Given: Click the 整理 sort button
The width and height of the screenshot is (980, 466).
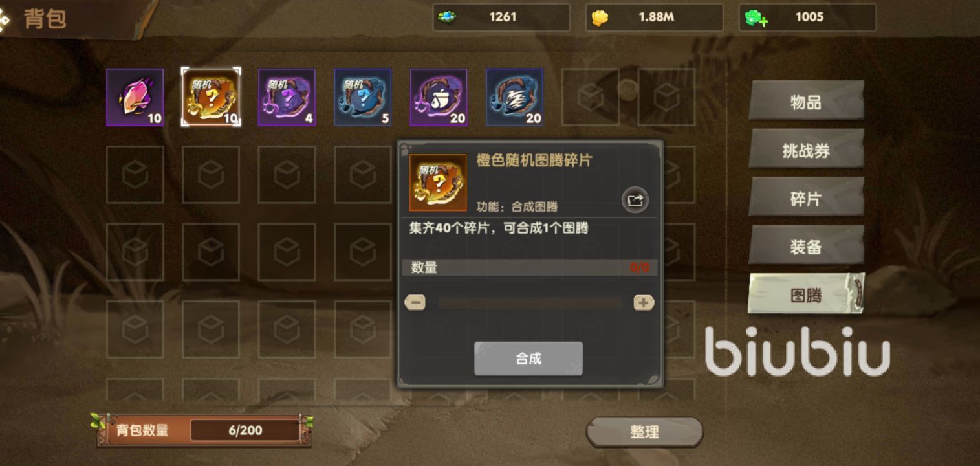Looking at the screenshot, I should pos(644,432).
